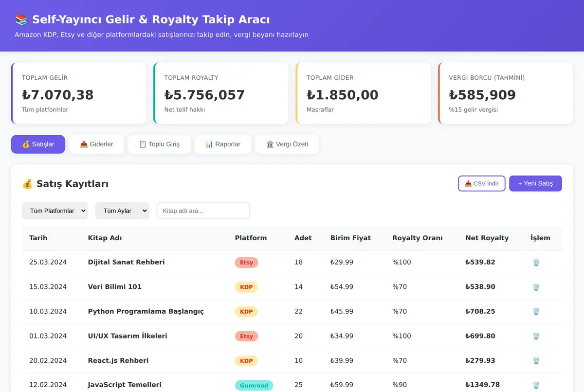Click the date 12.02.2024

tap(48, 385)
